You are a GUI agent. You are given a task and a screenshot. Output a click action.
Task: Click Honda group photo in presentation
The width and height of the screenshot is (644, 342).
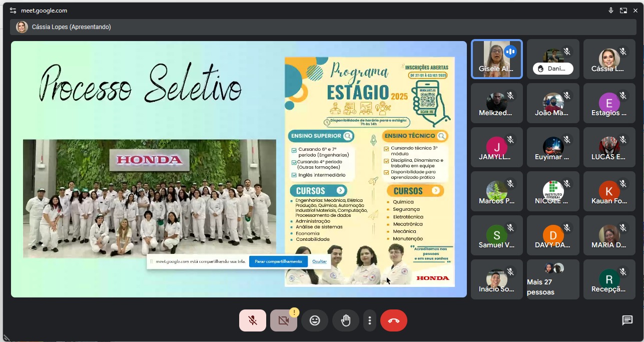coord(150,198)
